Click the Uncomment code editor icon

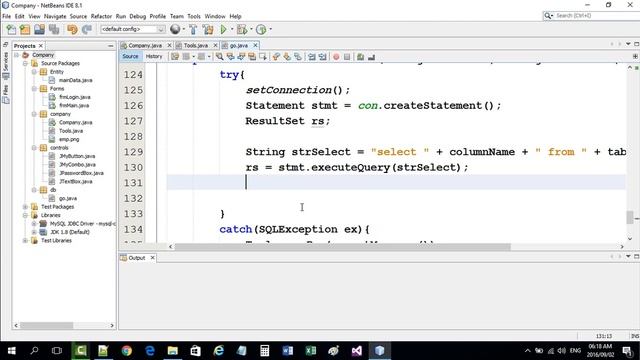[371, 57]
